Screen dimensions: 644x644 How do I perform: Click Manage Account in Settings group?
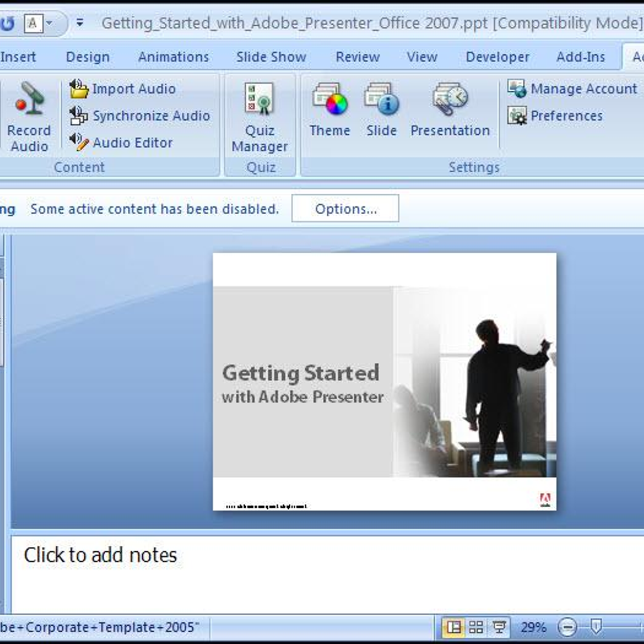tap(573, 89)
